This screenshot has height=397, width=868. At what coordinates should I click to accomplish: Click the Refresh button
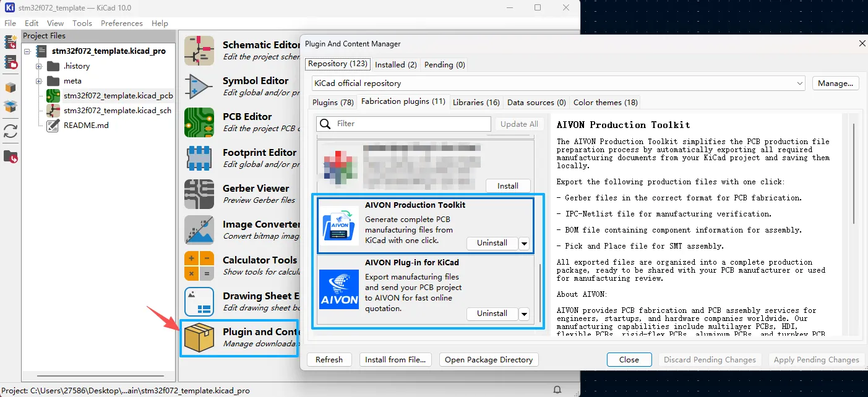click(329, 359)
